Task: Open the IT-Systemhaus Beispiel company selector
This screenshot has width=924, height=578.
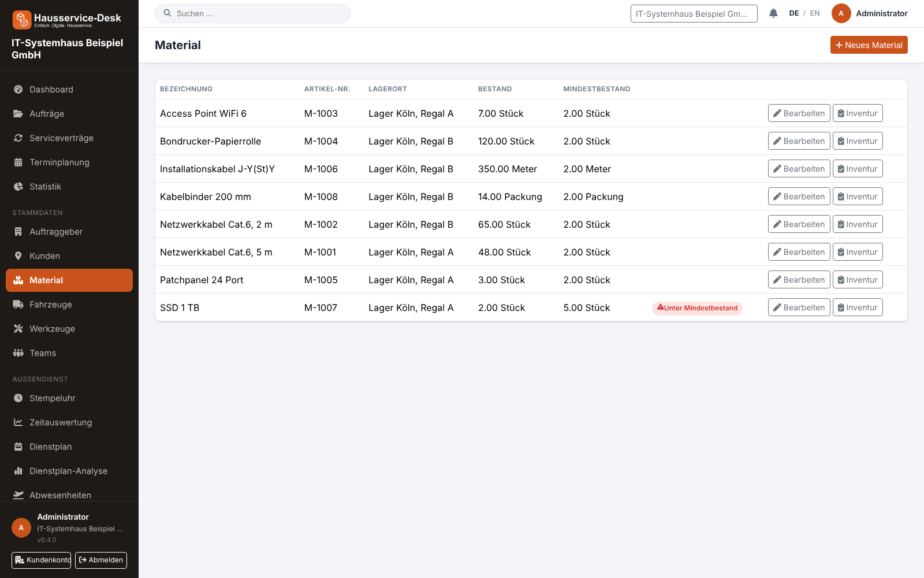Action: click(x=694, y=13)
